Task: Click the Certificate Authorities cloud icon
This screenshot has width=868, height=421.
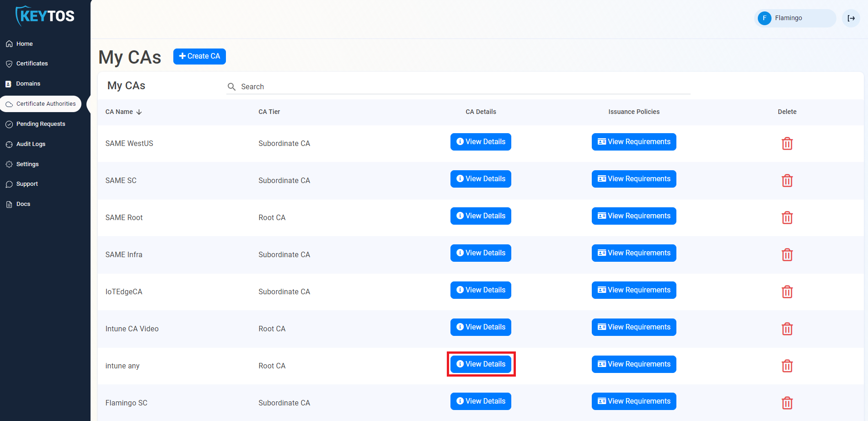Action: [x=9, y=104]
